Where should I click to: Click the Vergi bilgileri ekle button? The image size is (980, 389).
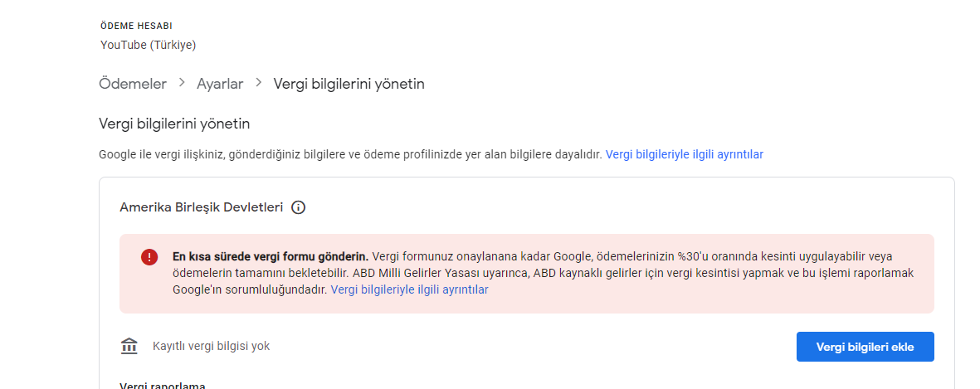[x=865, y=347]
